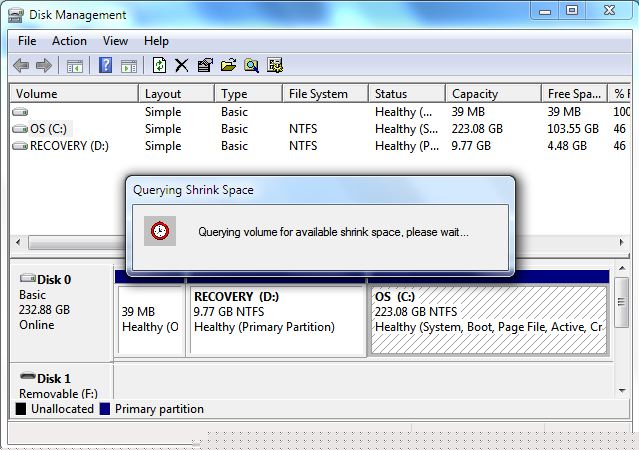
Task: Click the disk pane vertical scrollbar thumb
Action: [x=621, y=302]
